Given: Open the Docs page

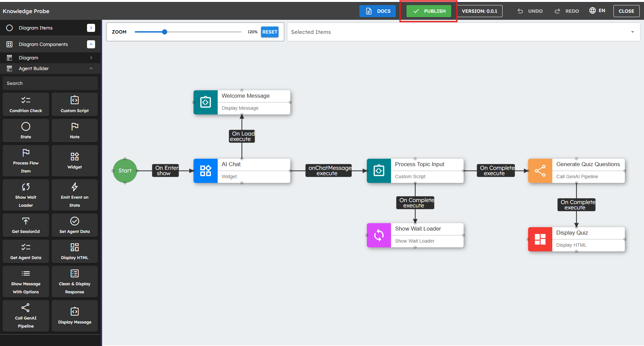Looking at the screenshot, I should pos(378,11).
